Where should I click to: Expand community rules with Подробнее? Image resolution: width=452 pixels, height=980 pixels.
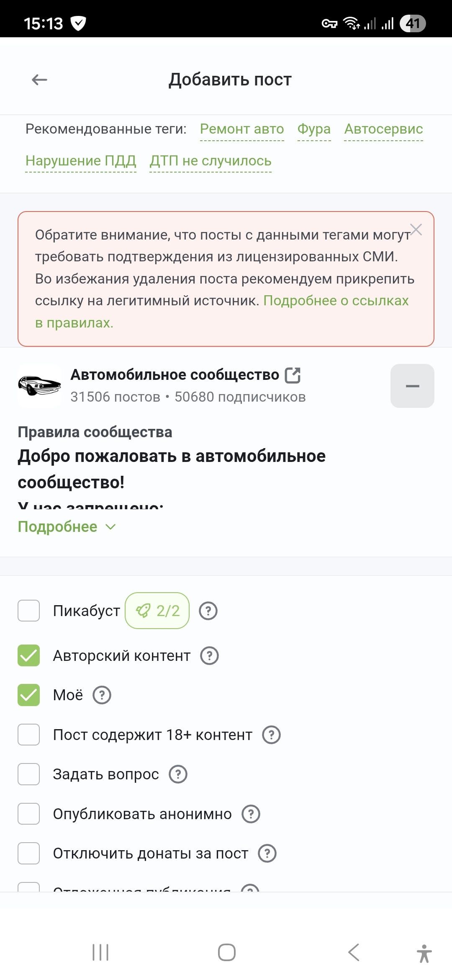pyautogui.click(x=66, y=527)
